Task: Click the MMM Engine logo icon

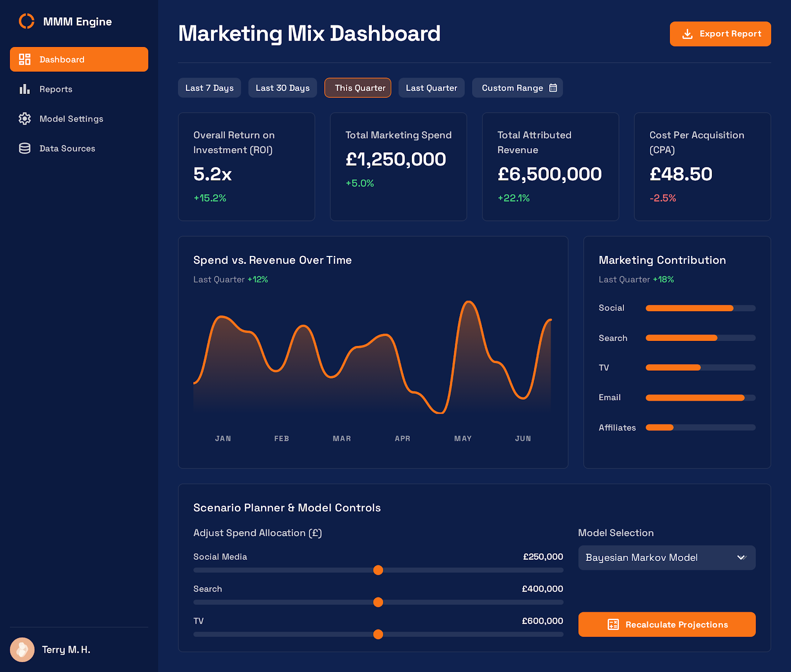Action: [26, 21]
